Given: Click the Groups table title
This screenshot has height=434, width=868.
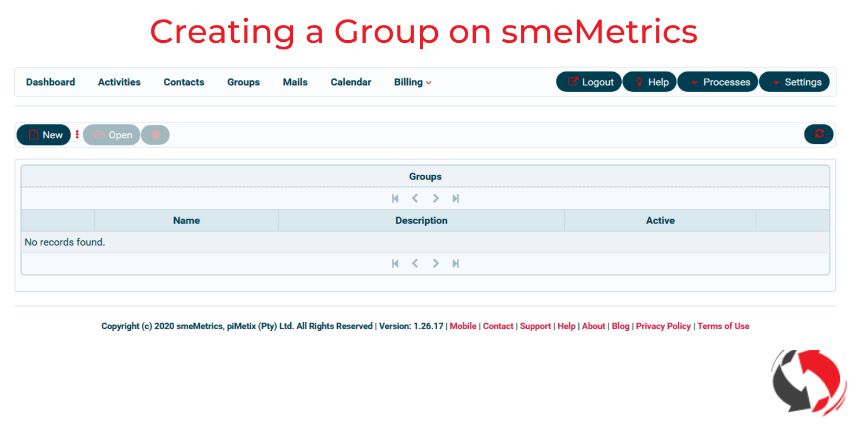Looking at the screenshot, I should point(425,176).
